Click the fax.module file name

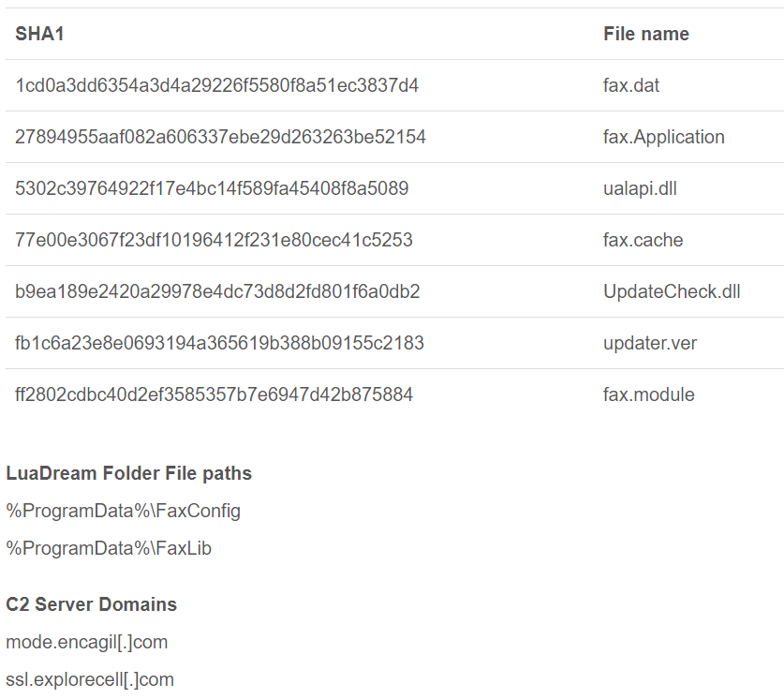point(648,395)
